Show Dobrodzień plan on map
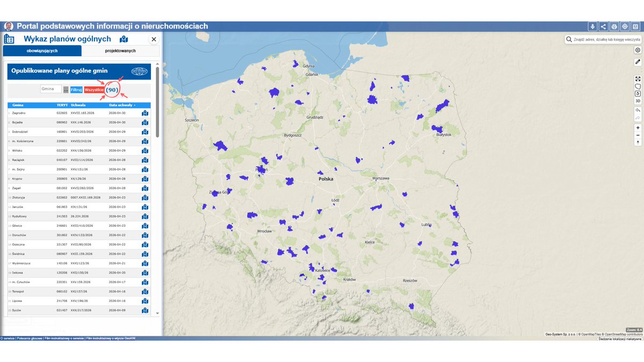Screen dimensions: 644x362 [145, 131]
